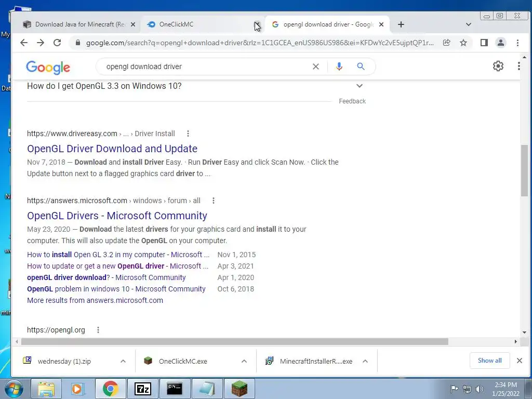Open the wednesday (1).zip downloaded file
532x399 pixels.
64,362
